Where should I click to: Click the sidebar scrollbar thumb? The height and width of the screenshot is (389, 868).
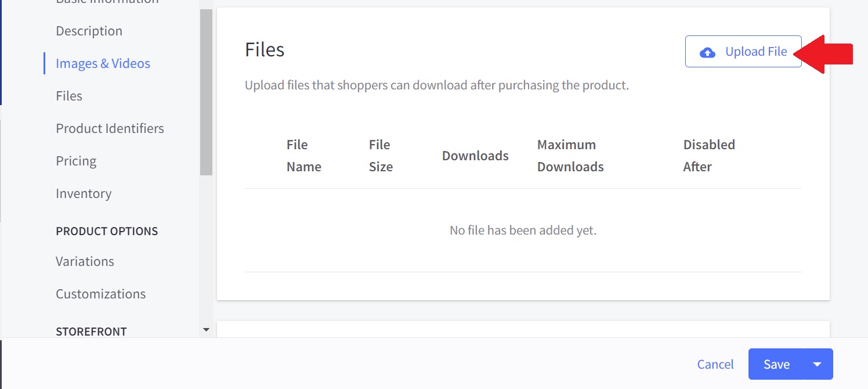[x=206, y=92]
